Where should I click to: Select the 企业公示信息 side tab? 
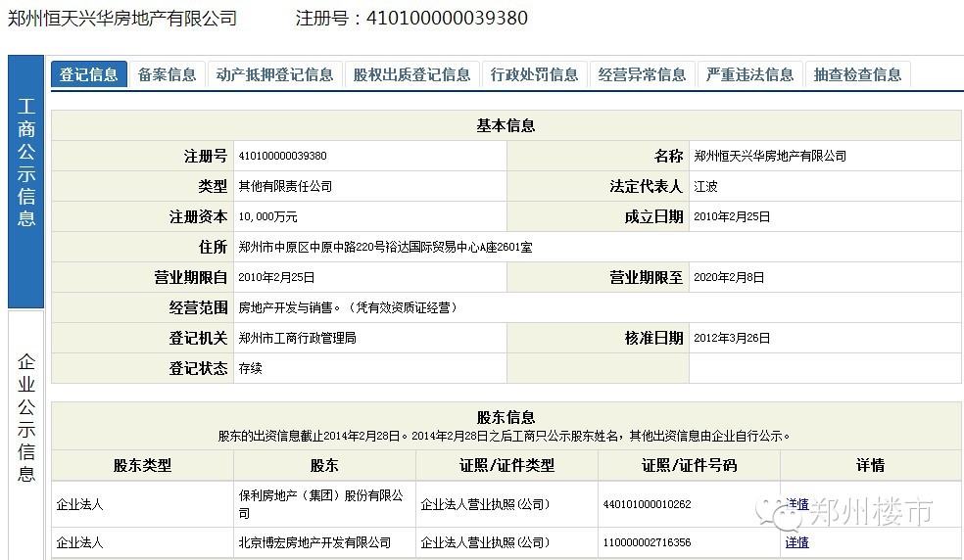[25, 436]
